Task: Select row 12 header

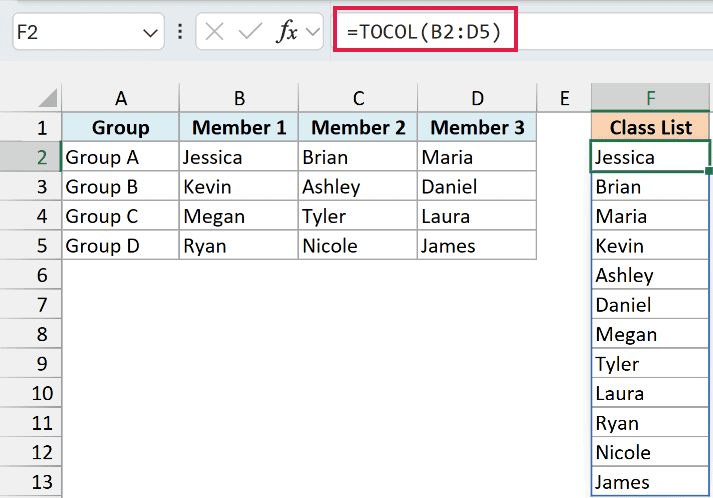Action: (x=30, y=452)
